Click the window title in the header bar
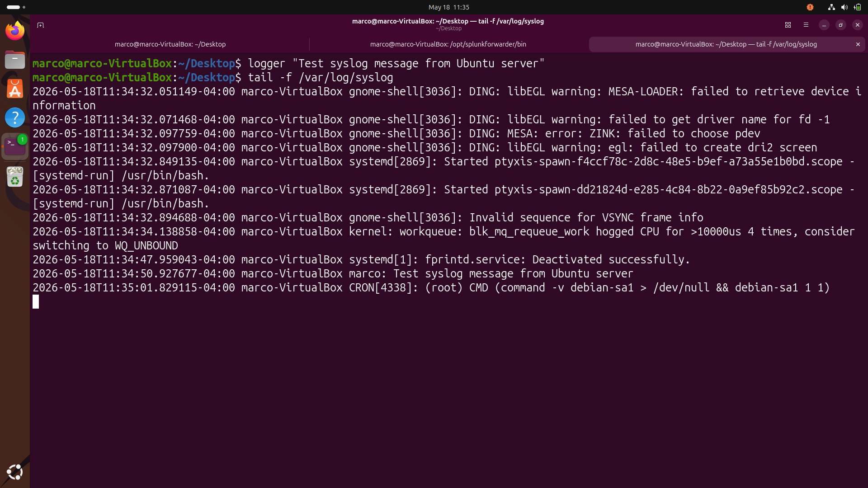868x488 pixels. 448,21
